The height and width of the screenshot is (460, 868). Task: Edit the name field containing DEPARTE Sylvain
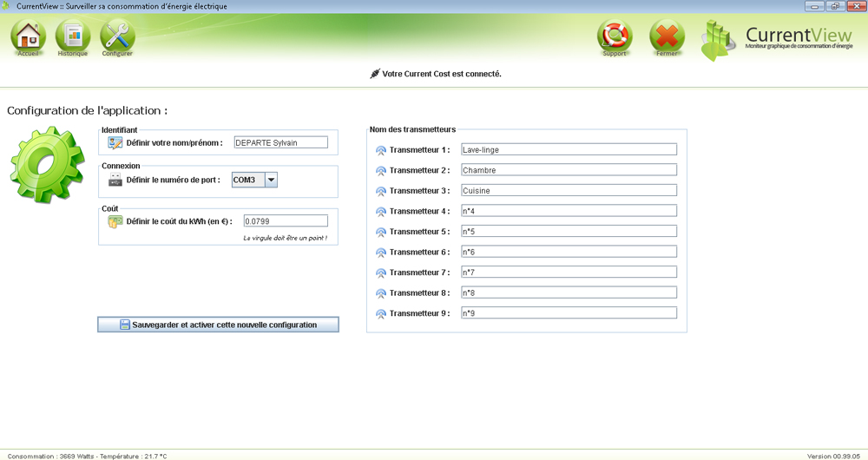coord(281,143)
